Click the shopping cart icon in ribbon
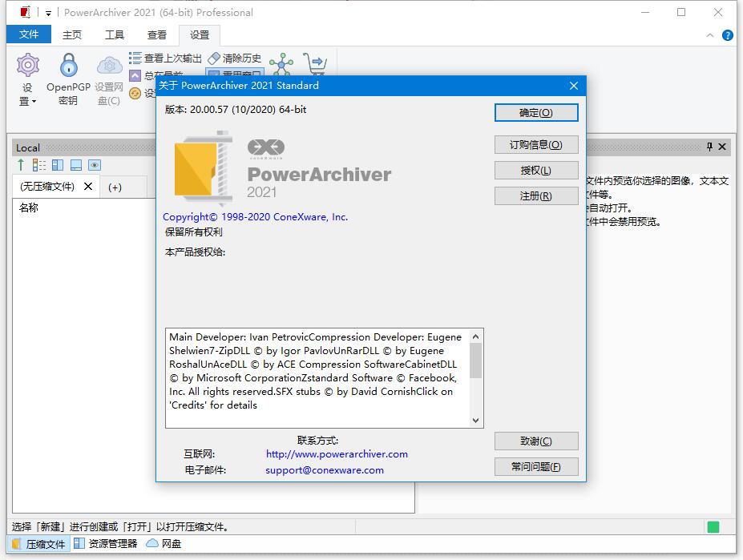 point(315,64)
